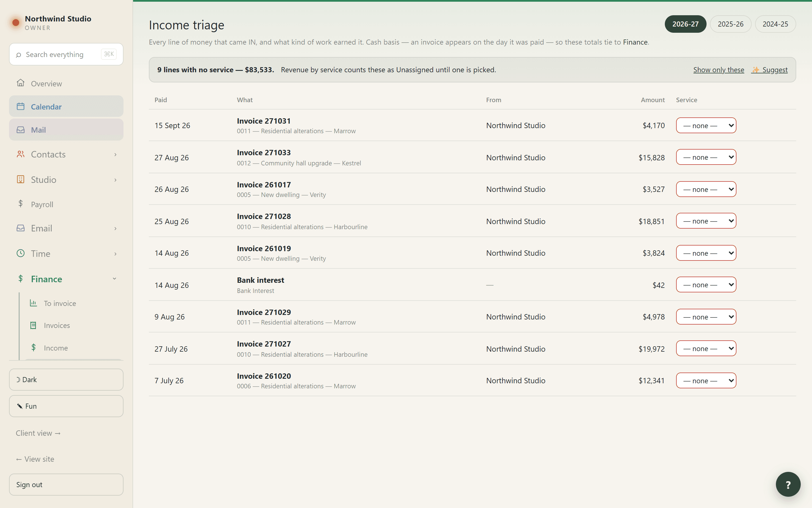Select the 2026-27 year tab
Screen dimensions: 812x508
pos(685,24)
